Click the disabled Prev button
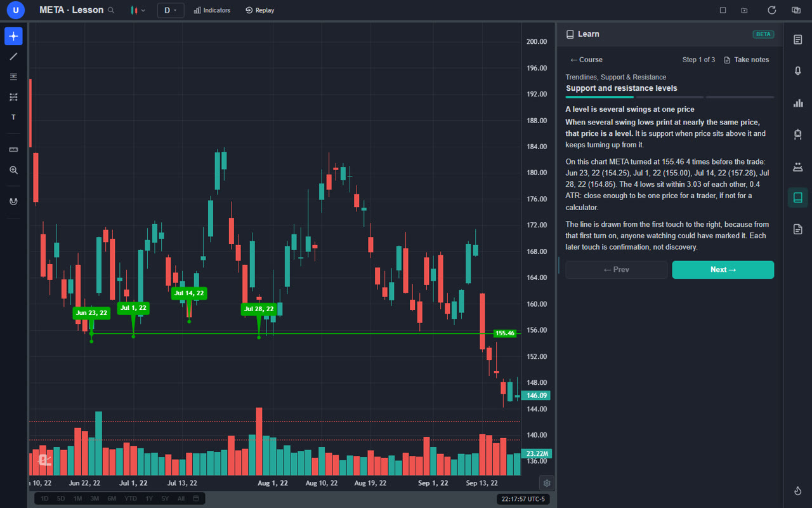 617,270
